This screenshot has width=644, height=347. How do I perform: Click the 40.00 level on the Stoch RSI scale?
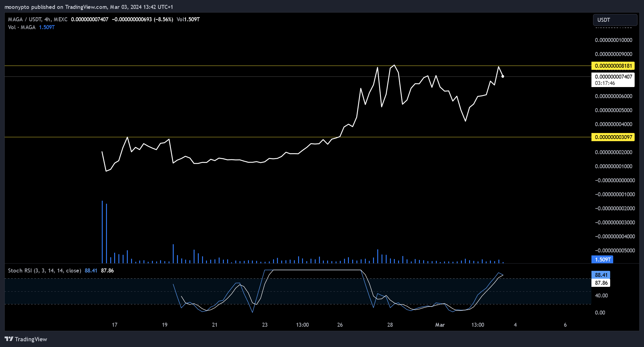click(x=601, y=295)
